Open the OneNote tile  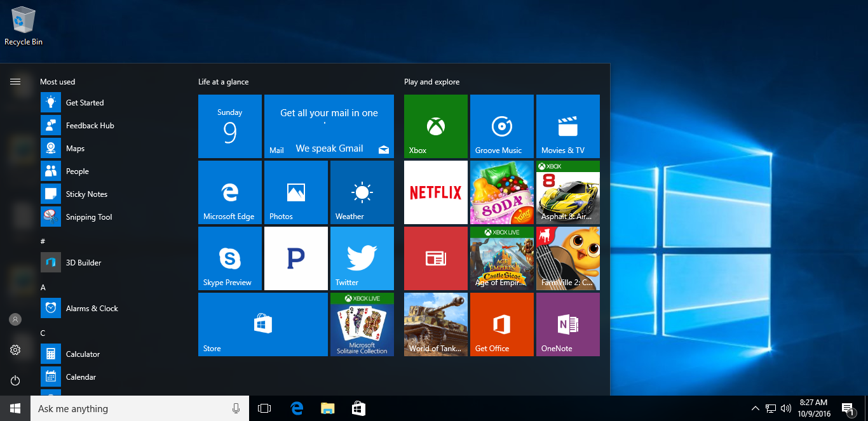pos(568,324)
